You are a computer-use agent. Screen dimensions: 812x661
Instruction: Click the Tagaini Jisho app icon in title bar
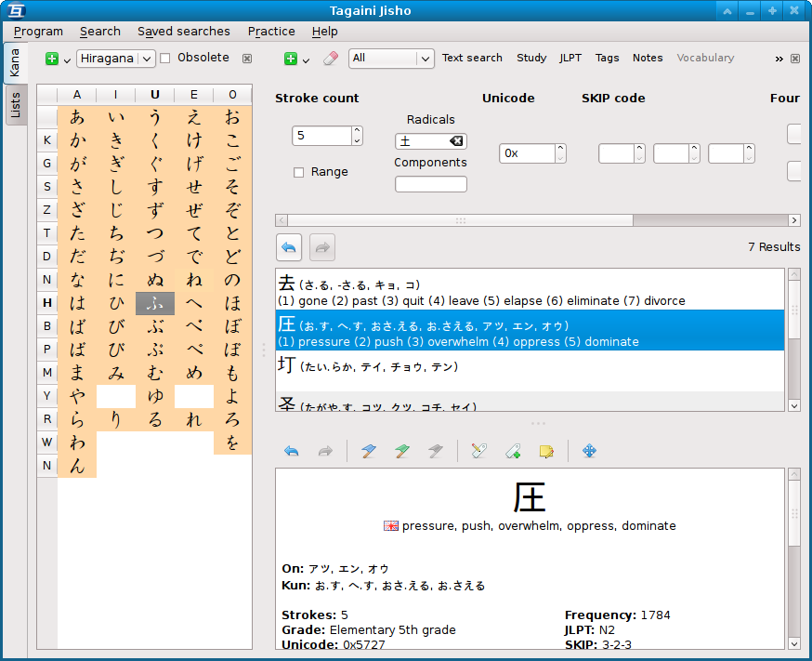coord(17,10)
